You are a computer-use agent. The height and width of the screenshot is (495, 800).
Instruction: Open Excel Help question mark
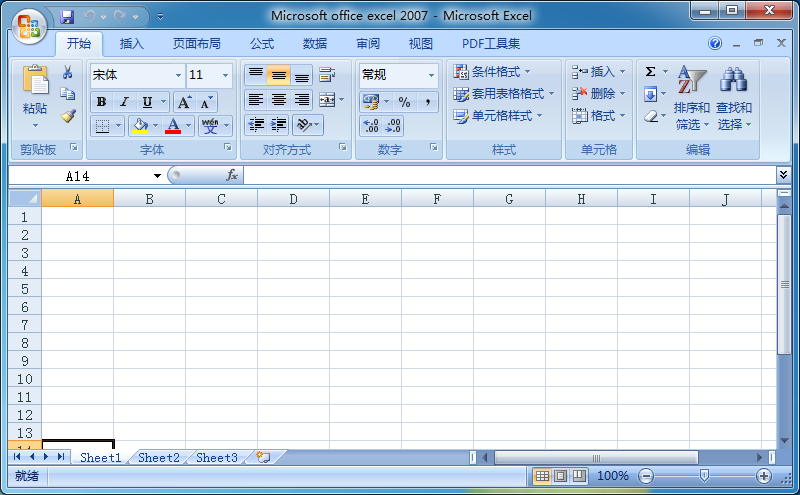[715, 43]
